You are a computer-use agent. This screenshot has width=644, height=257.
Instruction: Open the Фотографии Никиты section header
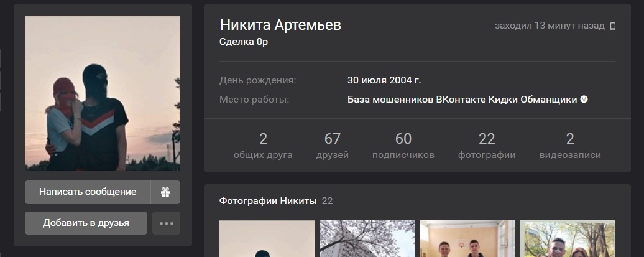(268, 200)
